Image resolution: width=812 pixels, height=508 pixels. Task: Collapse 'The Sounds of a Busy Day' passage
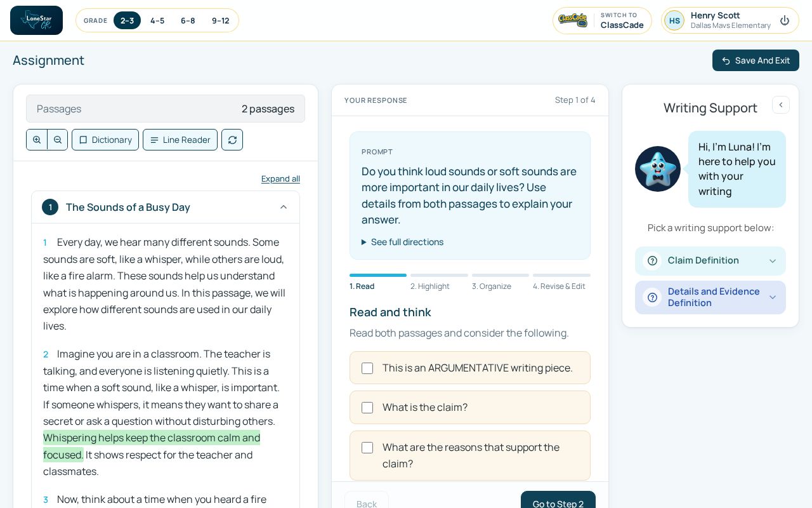(x=284, y=207)
